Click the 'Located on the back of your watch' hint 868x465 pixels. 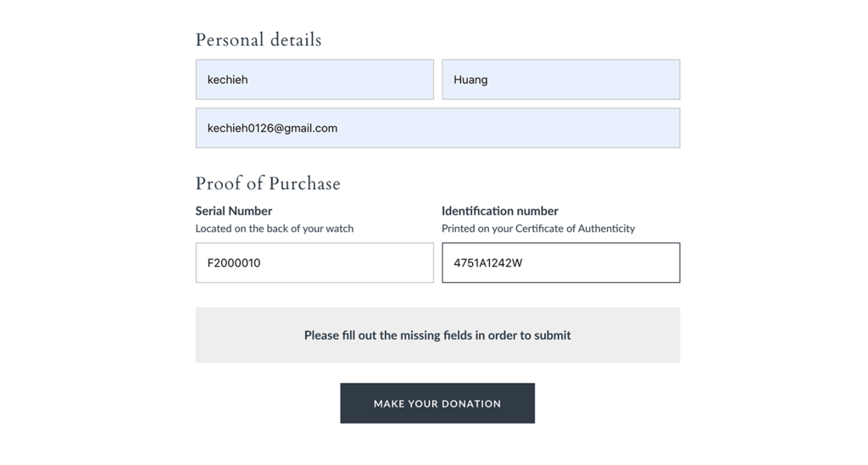275,229
